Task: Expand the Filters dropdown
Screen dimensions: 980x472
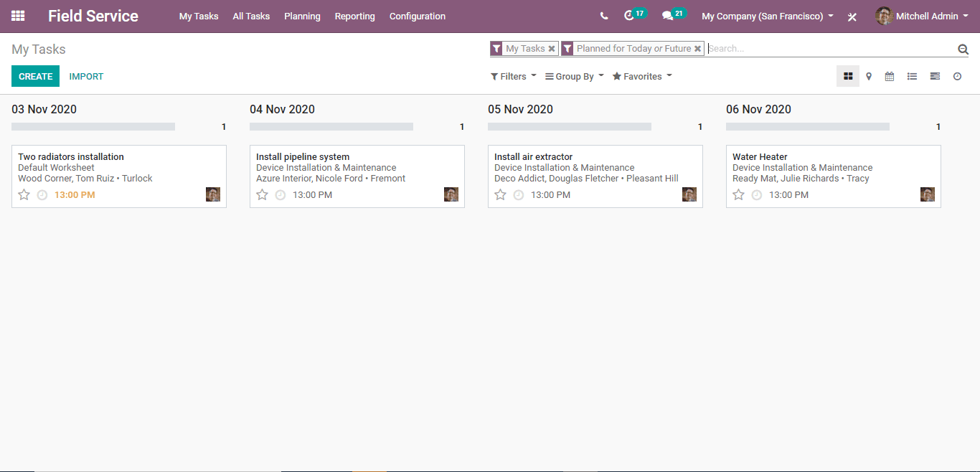Action: click(x=513, y=76)
